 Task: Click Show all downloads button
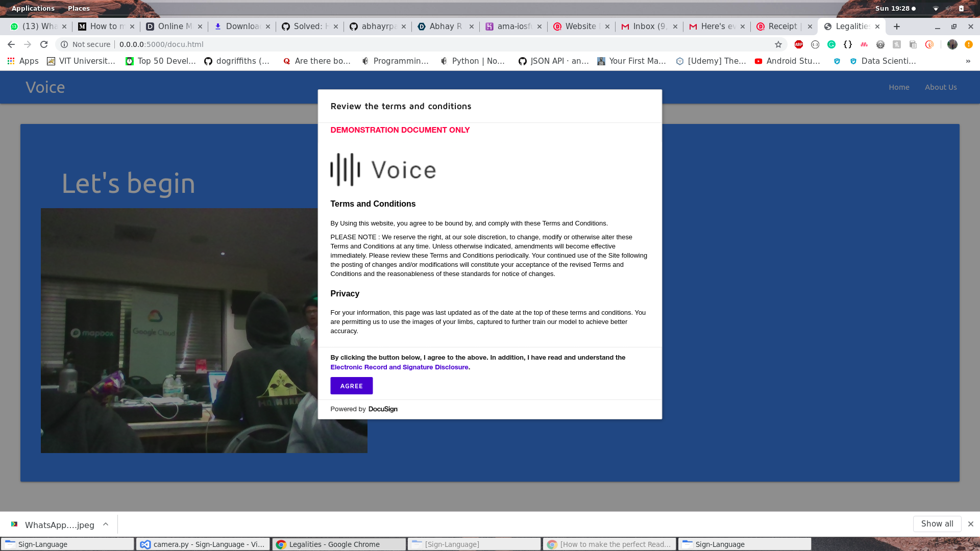click(937, 523)
